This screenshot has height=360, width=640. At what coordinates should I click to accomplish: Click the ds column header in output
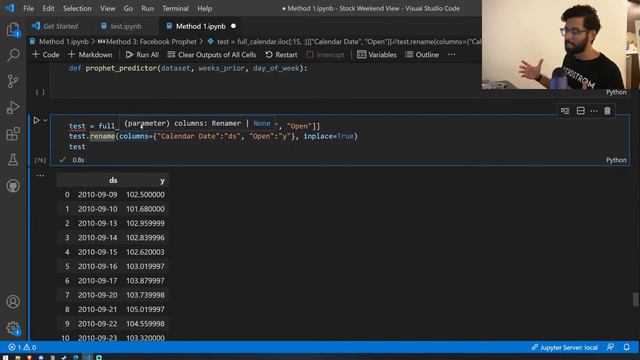113,180
